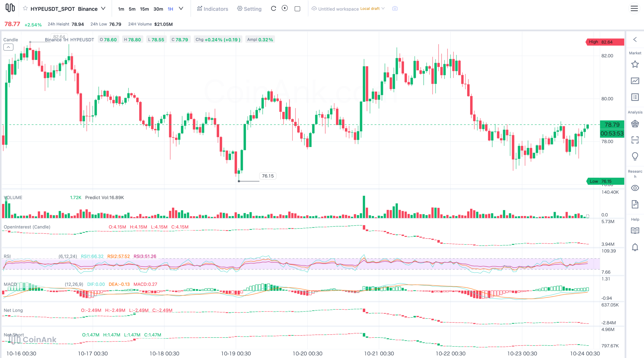The image size is (644, 358).
Task: Click the RSI indicator label
Action: click(x=7, y=256)
